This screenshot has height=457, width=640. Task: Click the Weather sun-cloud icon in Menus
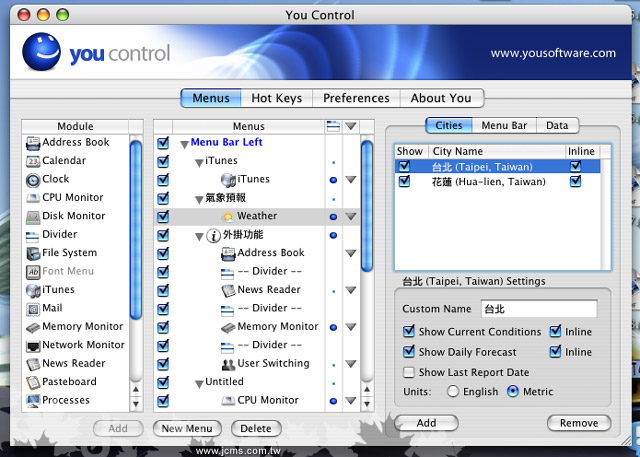228,217
